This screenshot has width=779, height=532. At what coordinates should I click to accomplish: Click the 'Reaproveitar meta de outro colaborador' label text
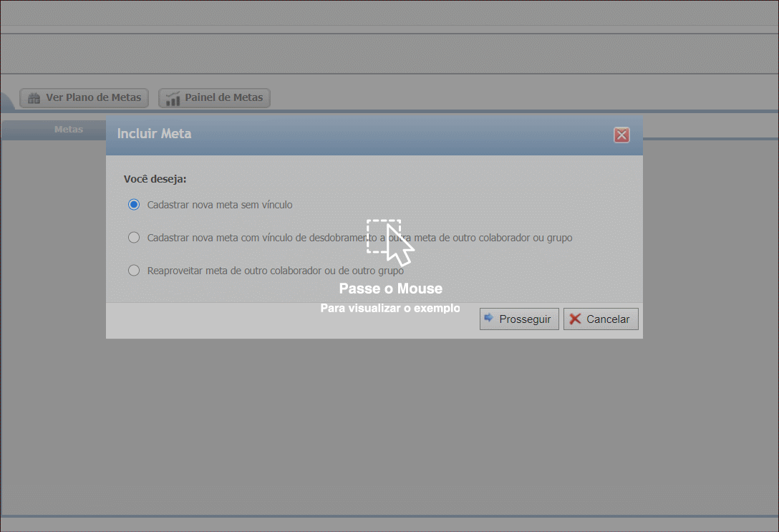275,271
